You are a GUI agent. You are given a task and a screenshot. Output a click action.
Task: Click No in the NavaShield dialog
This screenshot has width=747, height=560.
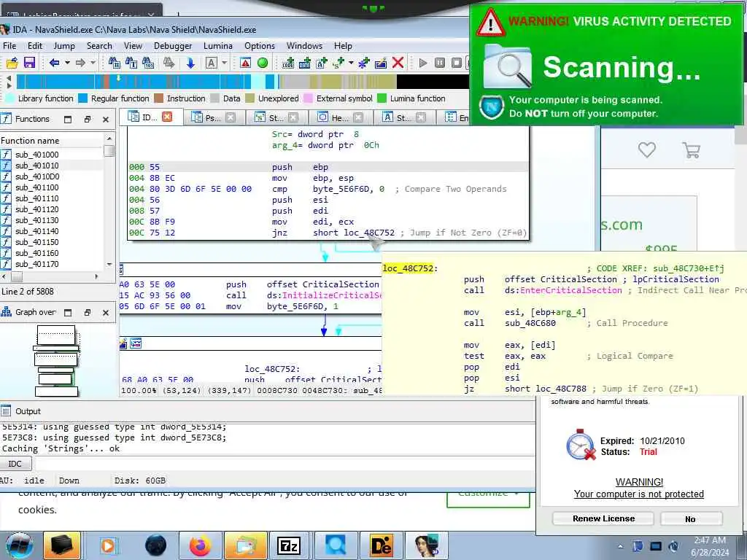(x=690, y=519)
